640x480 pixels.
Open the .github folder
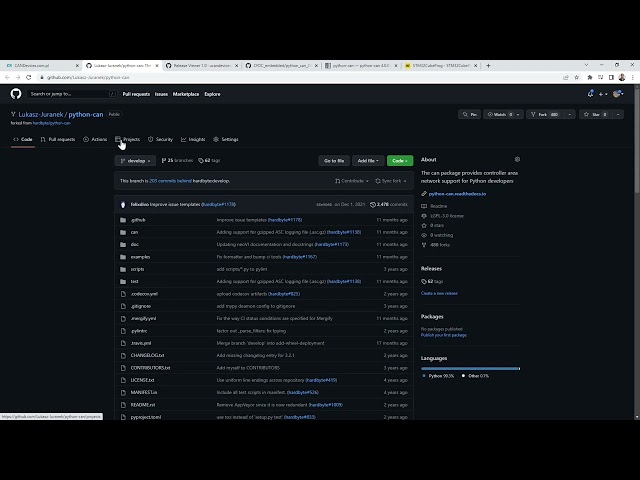pyautogui.click(x=138, y=220)
